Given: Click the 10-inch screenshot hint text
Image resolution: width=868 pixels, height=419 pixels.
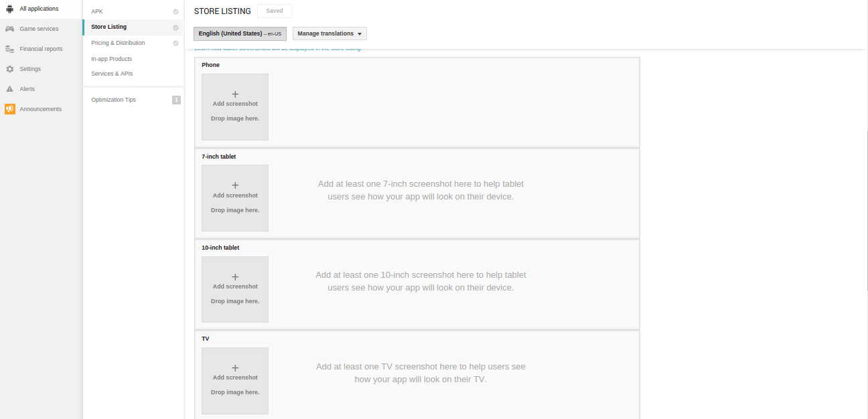Looking at the screenshot, I should pos(421,281).
